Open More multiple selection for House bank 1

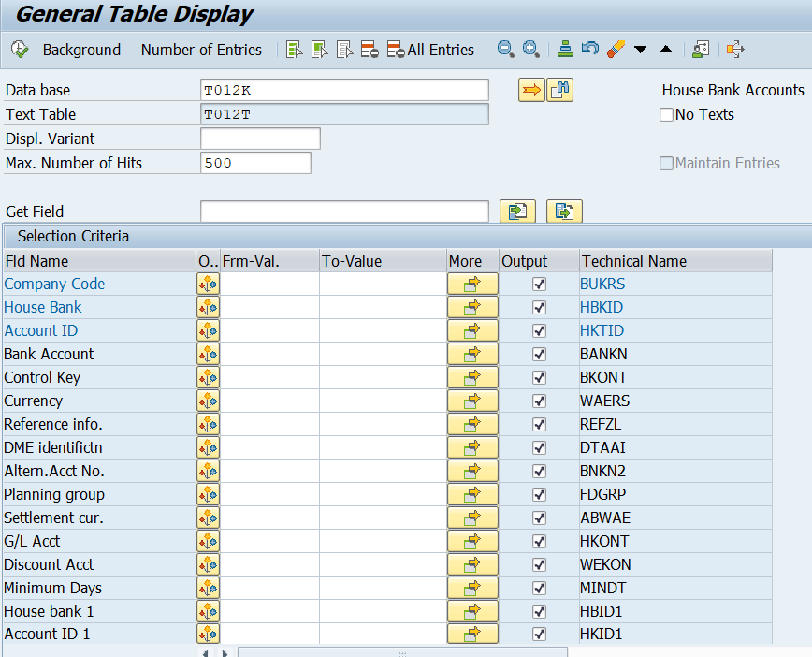point(472,611)
